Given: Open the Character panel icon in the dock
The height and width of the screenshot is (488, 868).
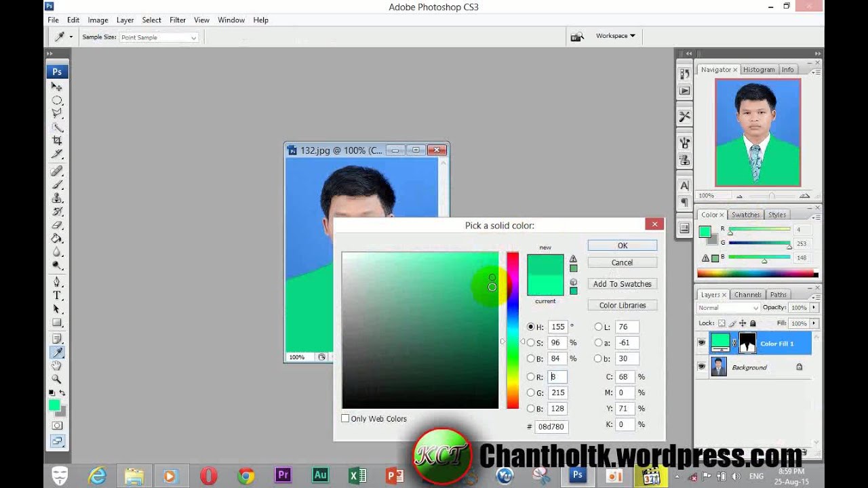Looking at the screenshot, I should 684,185.
